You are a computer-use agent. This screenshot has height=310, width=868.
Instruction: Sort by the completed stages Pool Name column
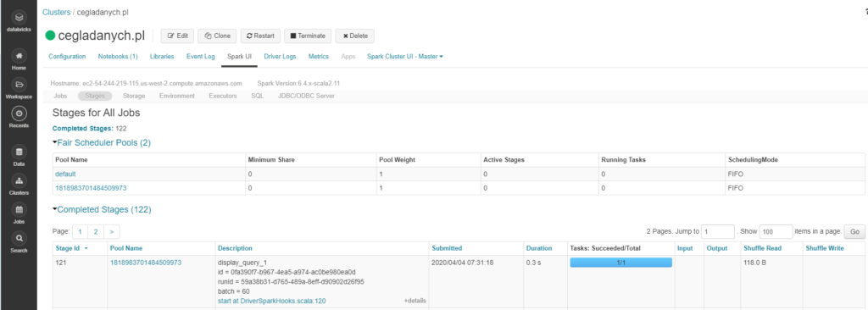pos(126,248)
